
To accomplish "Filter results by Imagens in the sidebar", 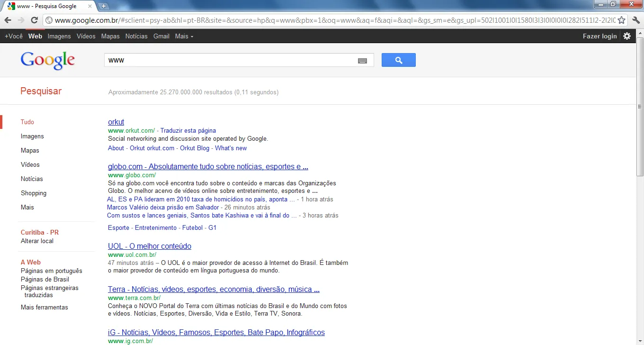I will [x=32, y=136].
